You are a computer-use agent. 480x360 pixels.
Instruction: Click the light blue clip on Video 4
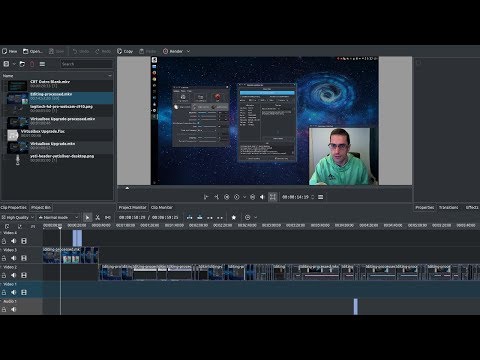pos(77,238)
